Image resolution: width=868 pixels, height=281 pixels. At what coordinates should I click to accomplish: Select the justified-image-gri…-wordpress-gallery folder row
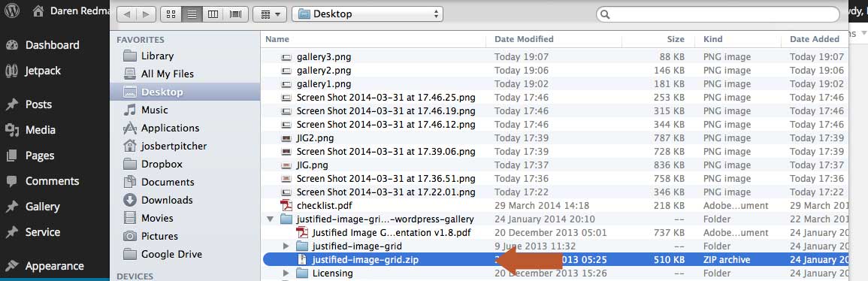coord(555,219)
